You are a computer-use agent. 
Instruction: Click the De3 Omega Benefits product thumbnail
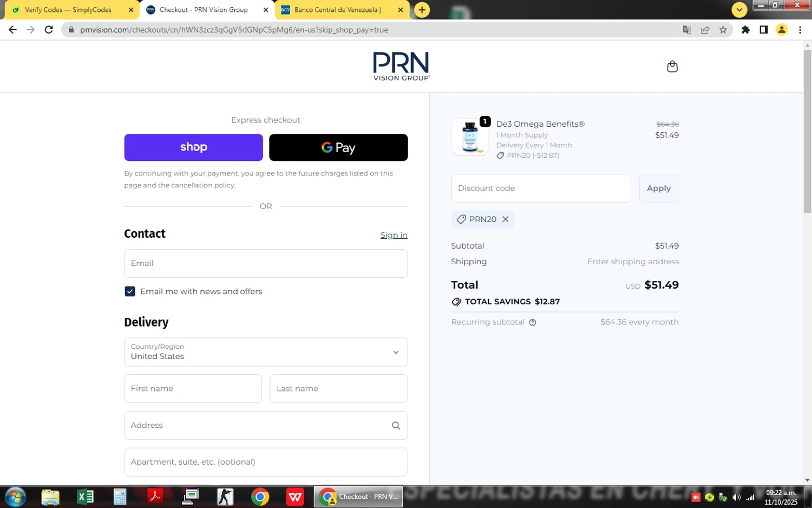point(470,137)
